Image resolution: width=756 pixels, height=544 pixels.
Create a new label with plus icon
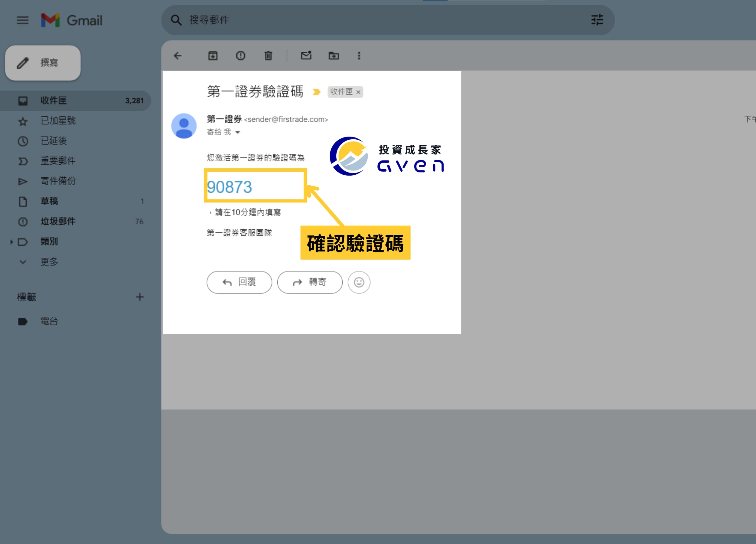pos(140,297)
